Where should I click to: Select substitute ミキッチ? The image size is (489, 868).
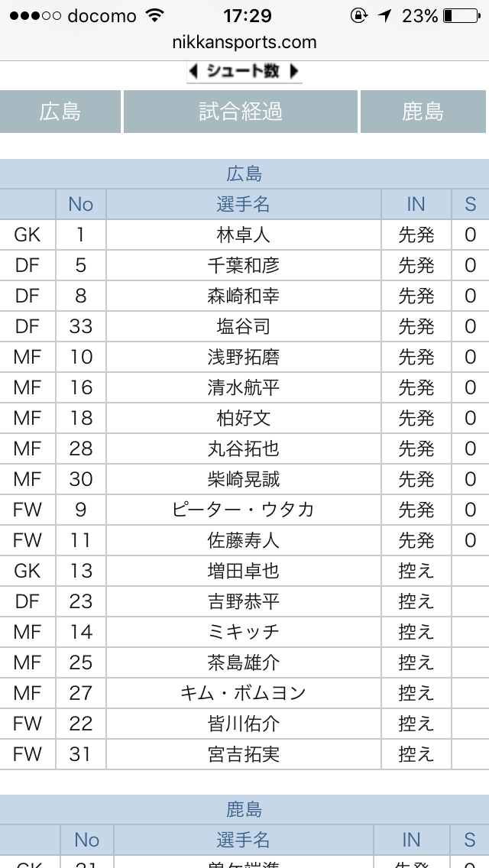[244, 632]
